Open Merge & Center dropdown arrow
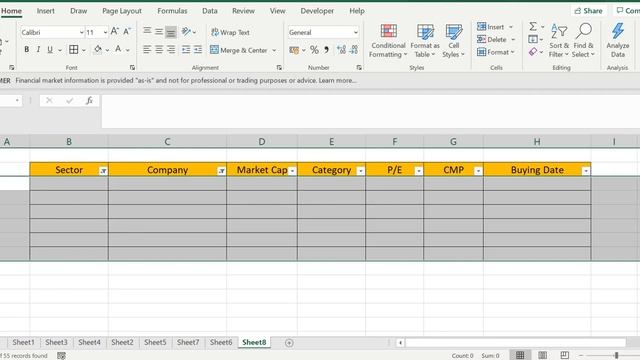This screenshot has width=640, height=360. click(274, 50)
